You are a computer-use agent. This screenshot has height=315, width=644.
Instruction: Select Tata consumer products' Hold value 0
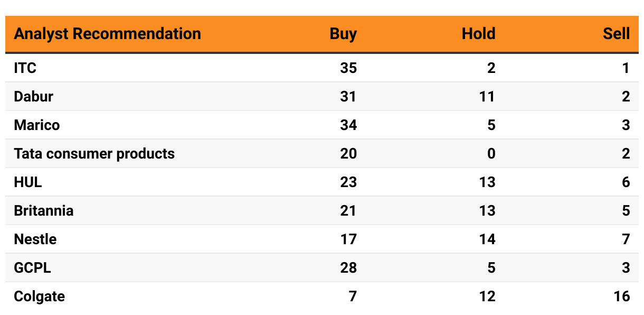[491, 154]
